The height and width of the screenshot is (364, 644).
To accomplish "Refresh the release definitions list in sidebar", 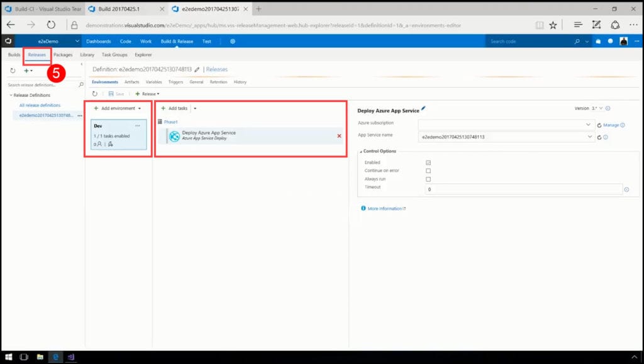I will (x=13, y=71).
